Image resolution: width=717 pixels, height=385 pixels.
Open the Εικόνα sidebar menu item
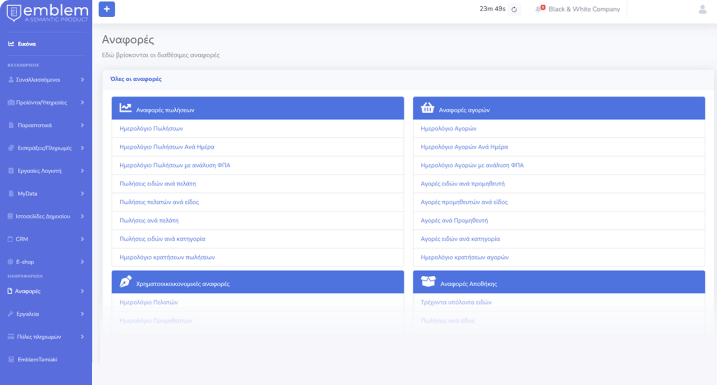point(46,44)
